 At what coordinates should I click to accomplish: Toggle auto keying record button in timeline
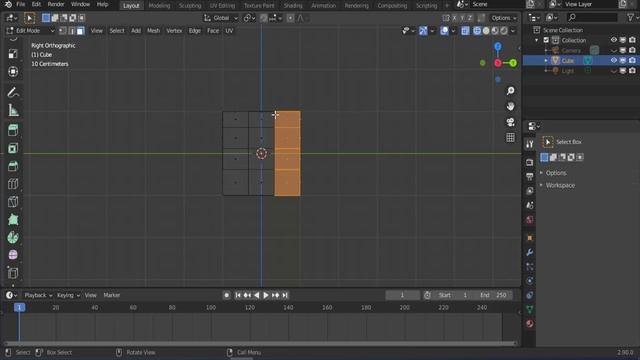[227, 295]
